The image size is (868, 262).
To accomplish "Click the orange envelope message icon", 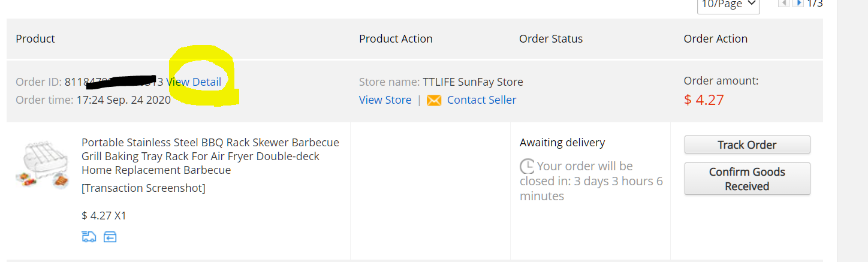I will 434,101.
